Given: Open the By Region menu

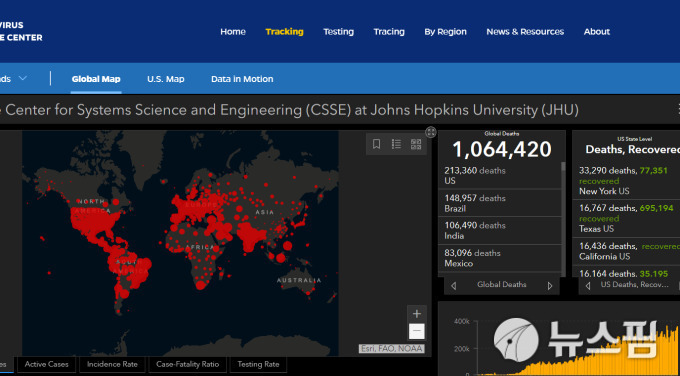Looking at the screenshot, I should (x=445, y=32).
